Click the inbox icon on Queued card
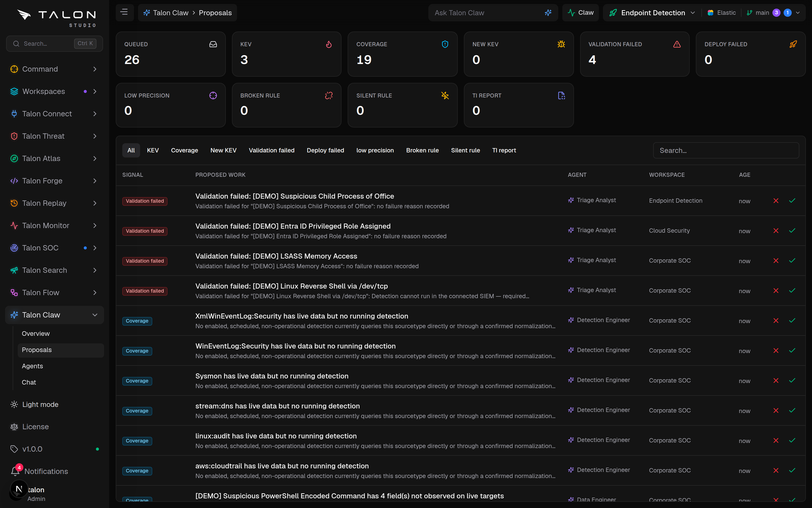Image resolution: width=812 pixels, height=508 pixels. (213, 44)
